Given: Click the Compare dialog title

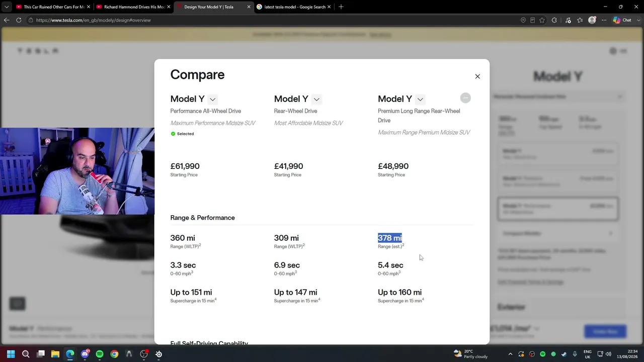Looking at the screenshot, I should click(x=197, y=74).
